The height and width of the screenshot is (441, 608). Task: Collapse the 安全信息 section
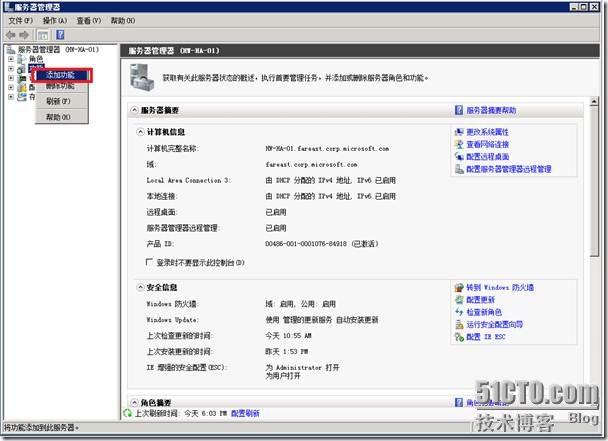point(140,287)
